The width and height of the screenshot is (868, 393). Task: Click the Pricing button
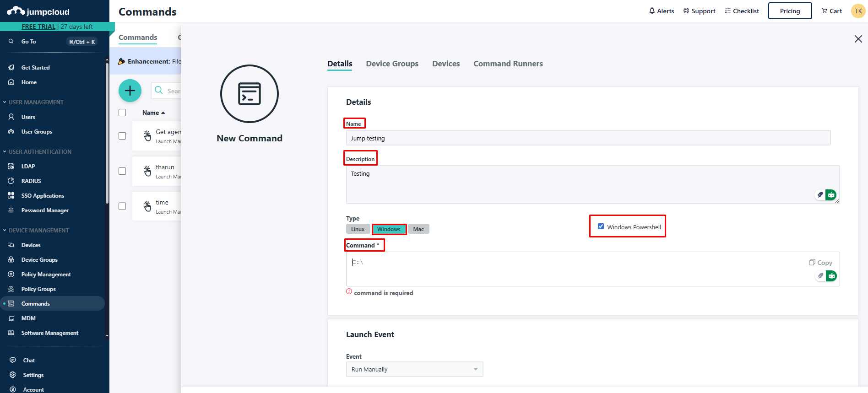click(790, 11)
